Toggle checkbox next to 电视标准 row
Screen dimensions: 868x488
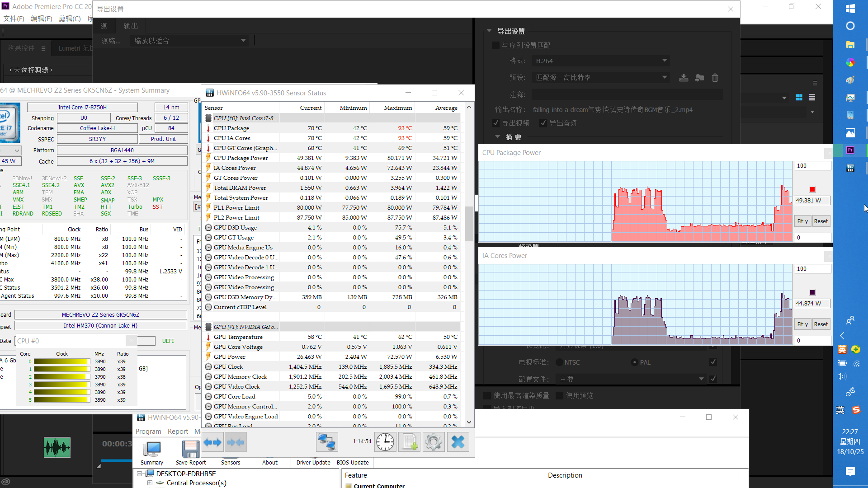[x=713, y=362]
